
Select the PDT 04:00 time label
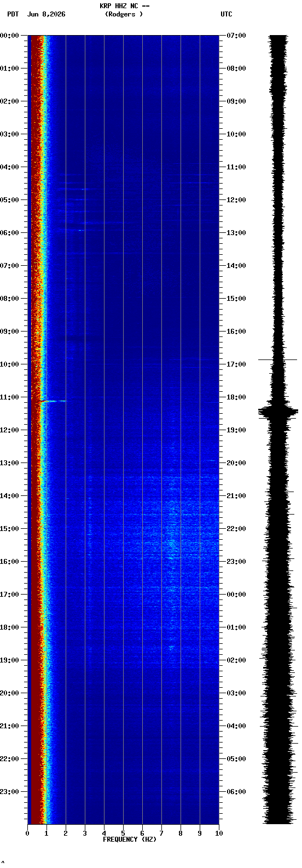tap(9, 167)
